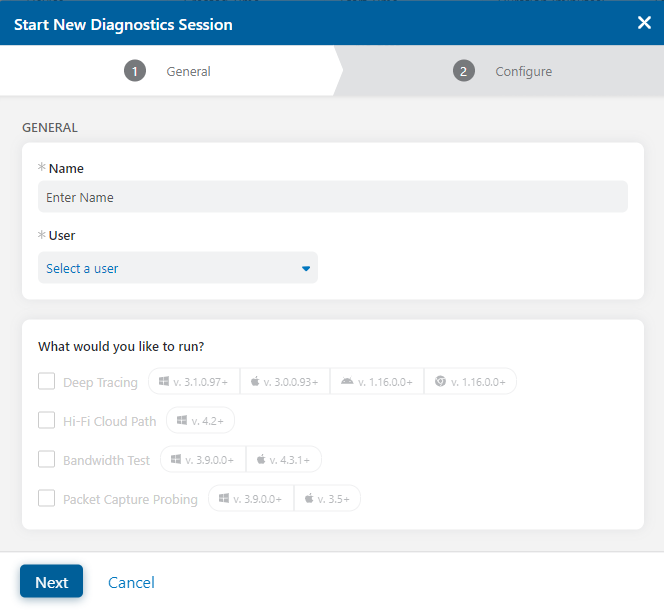Click the Windows icon beside Hi-Fi Cloud Path

(x=182, y=421)
